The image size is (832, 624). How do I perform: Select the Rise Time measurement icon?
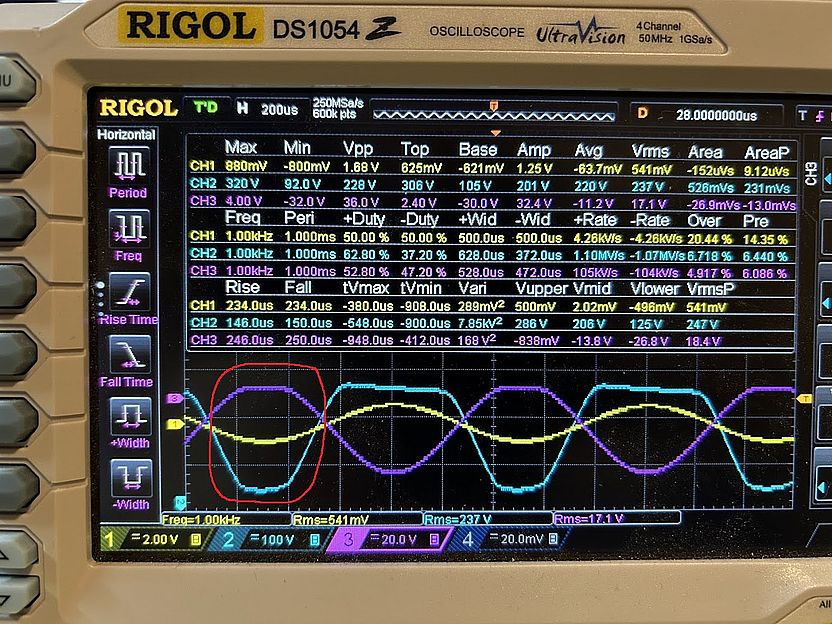coord(129,291)
